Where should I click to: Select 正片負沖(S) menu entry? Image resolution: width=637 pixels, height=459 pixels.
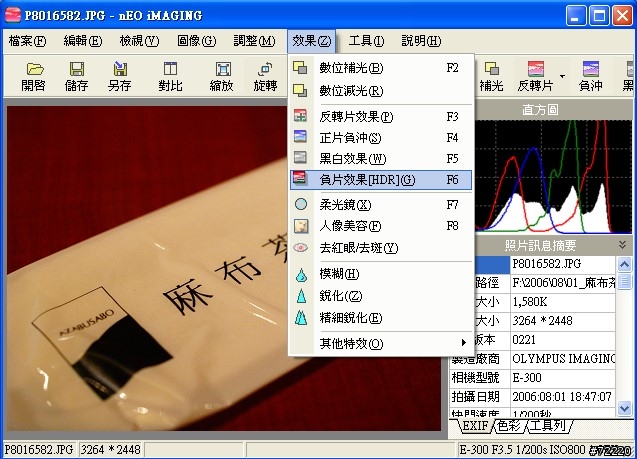[381, 138]
